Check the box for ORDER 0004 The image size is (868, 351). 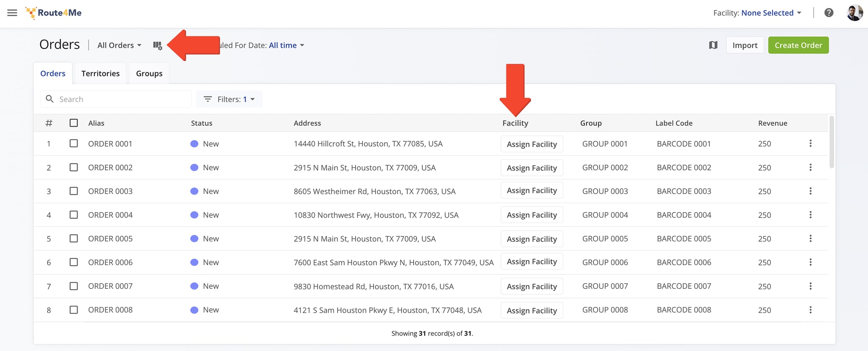(x=74, y=215)
